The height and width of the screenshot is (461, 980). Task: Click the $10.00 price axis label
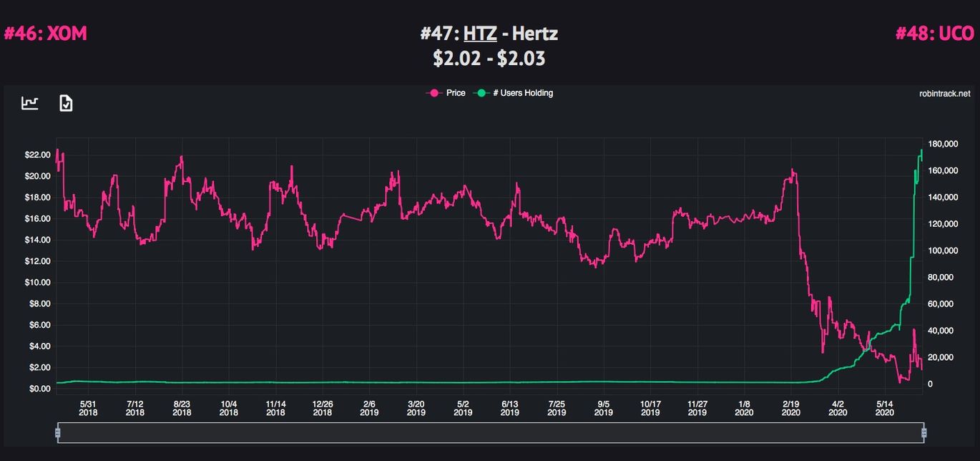click(x=36, y=282)
